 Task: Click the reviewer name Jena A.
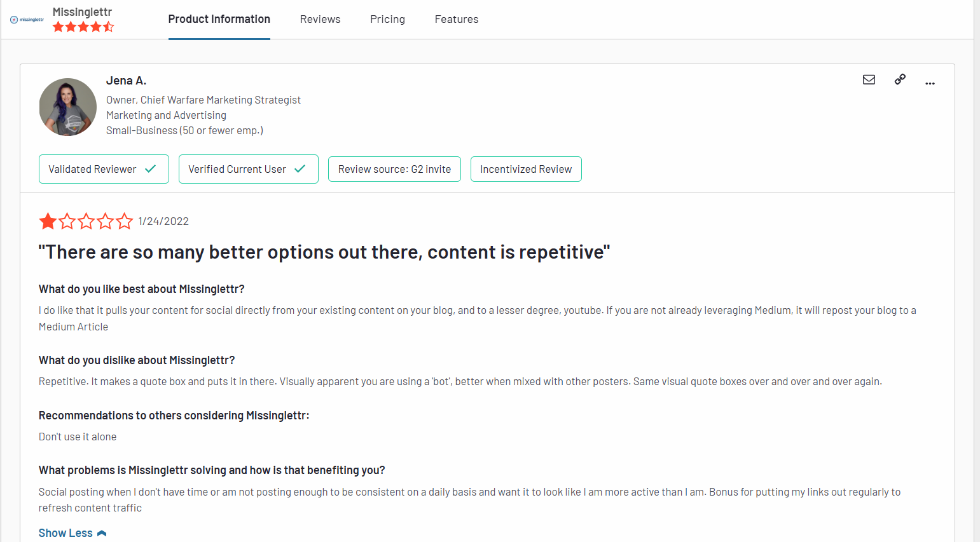tap(126, 81)
